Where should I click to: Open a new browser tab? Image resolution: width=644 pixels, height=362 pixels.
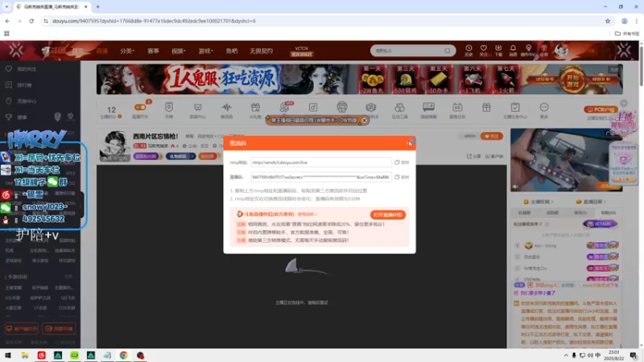pos(97,6)
